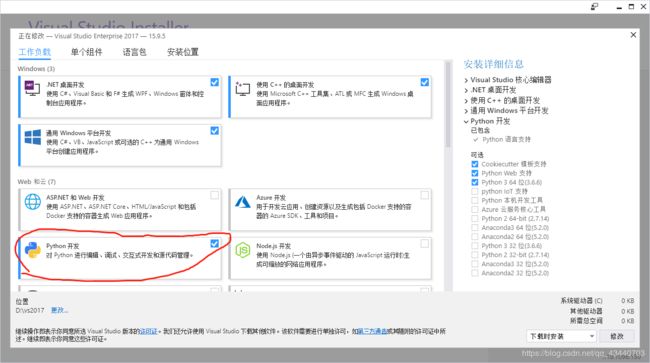Enable Azure 云服务核心工具 option
Image resolution: width=650 pixels, height=363 pixels.
click(475, 210)
